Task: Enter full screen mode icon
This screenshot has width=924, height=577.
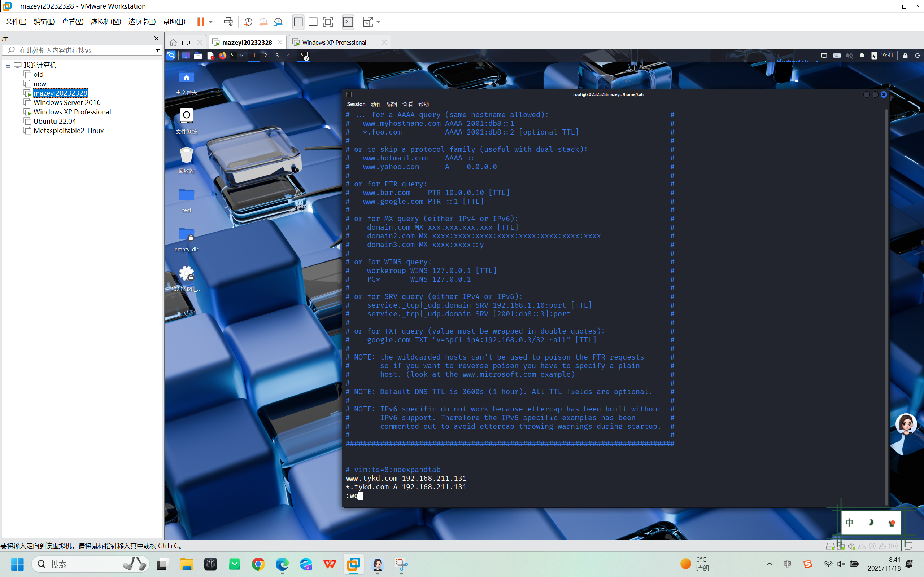Action: (x=328, y=22)
